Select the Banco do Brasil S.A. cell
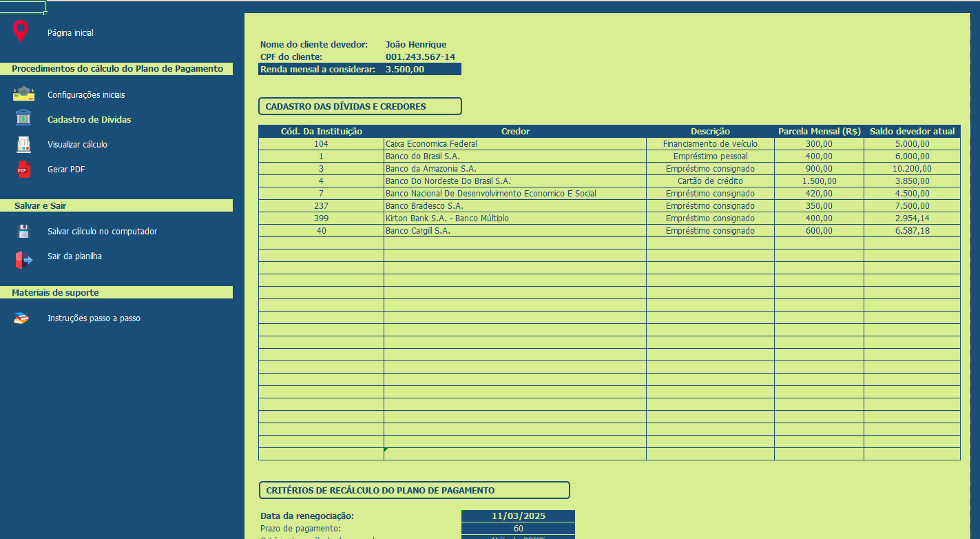Viewport: 980px width, 539px height. click(515, 156)
